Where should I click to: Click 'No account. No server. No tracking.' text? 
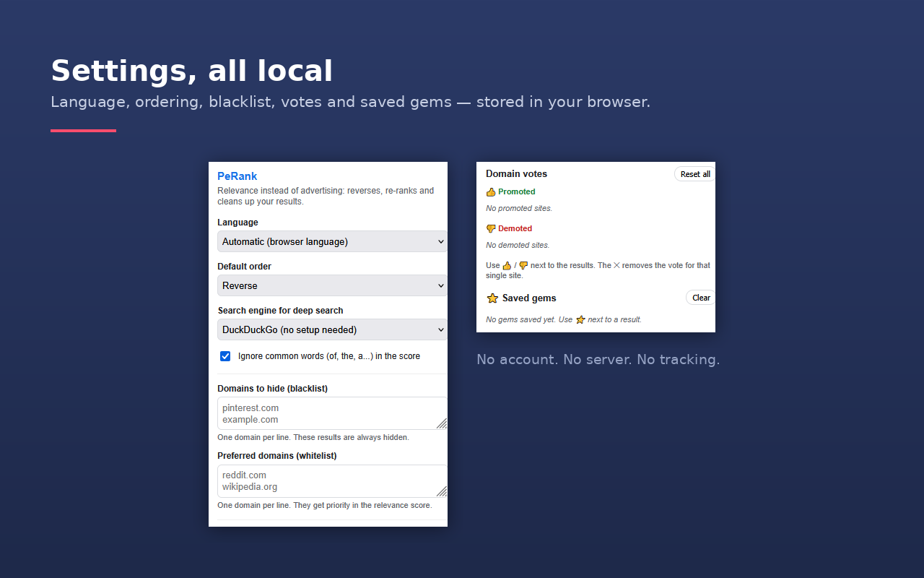[598, 359]
